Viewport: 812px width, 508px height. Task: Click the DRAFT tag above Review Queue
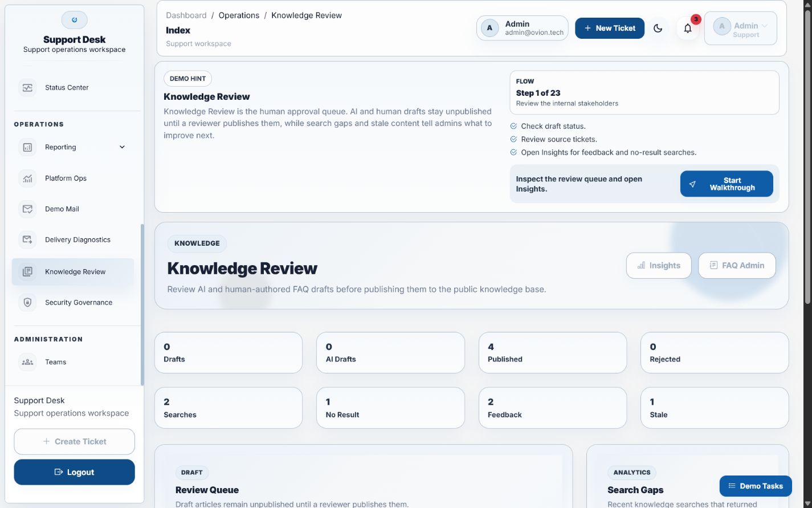[x=192, y=473]
